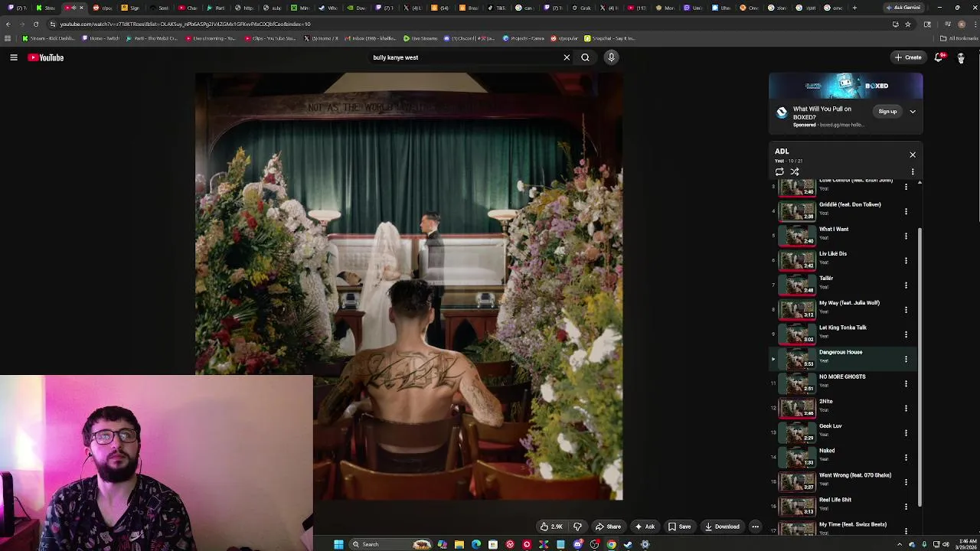
Task: Open the Windows Start menu
Action: click(x=338, y=544)
